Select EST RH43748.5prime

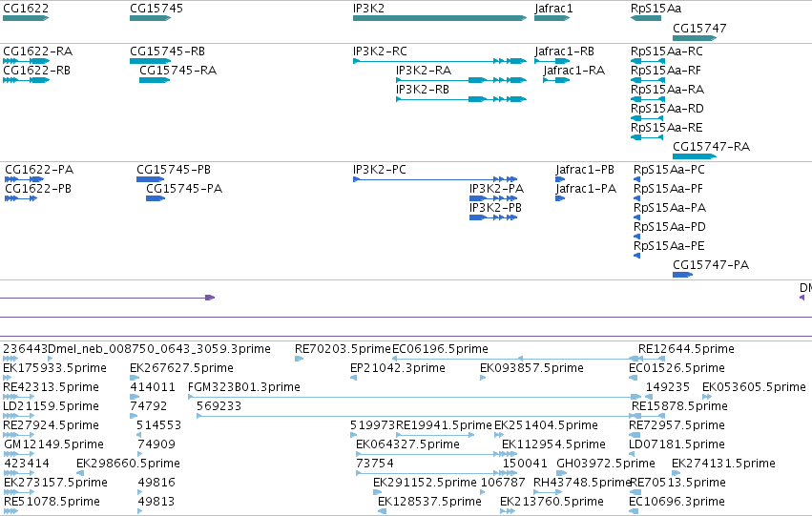click(x=582, y=484)
